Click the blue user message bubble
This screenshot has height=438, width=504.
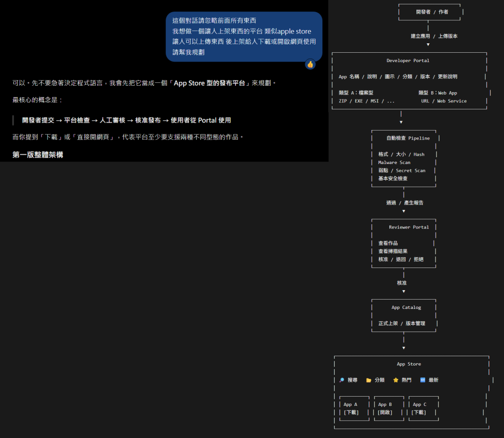(244, 36)
